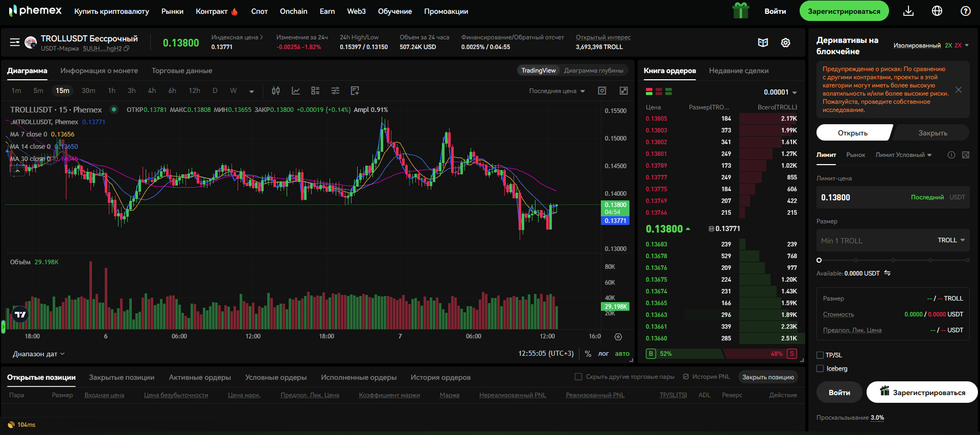The width and height of the screenshot is (980, 435).
Task: Enable the Iceberg checkbox
Action: tap(820, 369)
